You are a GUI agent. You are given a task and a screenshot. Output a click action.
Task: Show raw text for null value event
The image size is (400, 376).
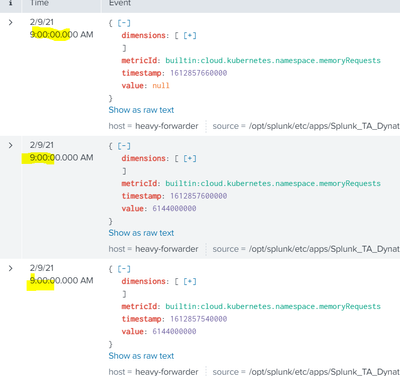(x=141, y=110)
